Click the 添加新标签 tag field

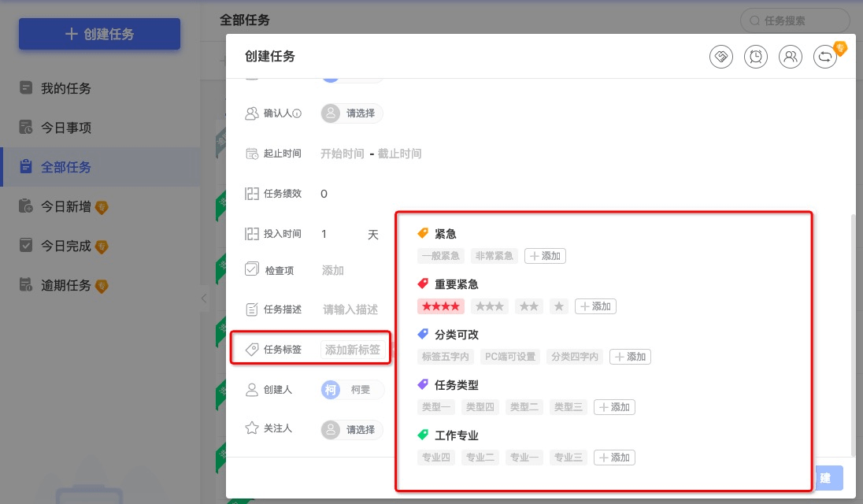[x=353, y=350]
